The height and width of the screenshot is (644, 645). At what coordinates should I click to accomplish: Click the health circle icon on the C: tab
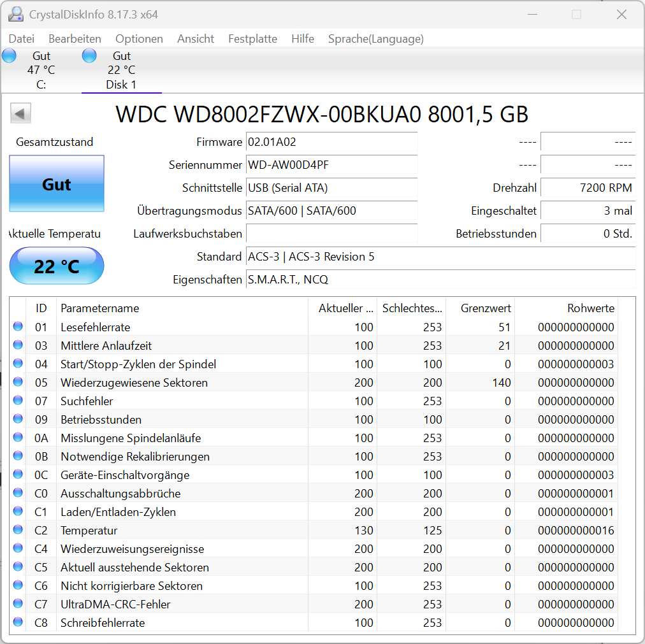9,55
